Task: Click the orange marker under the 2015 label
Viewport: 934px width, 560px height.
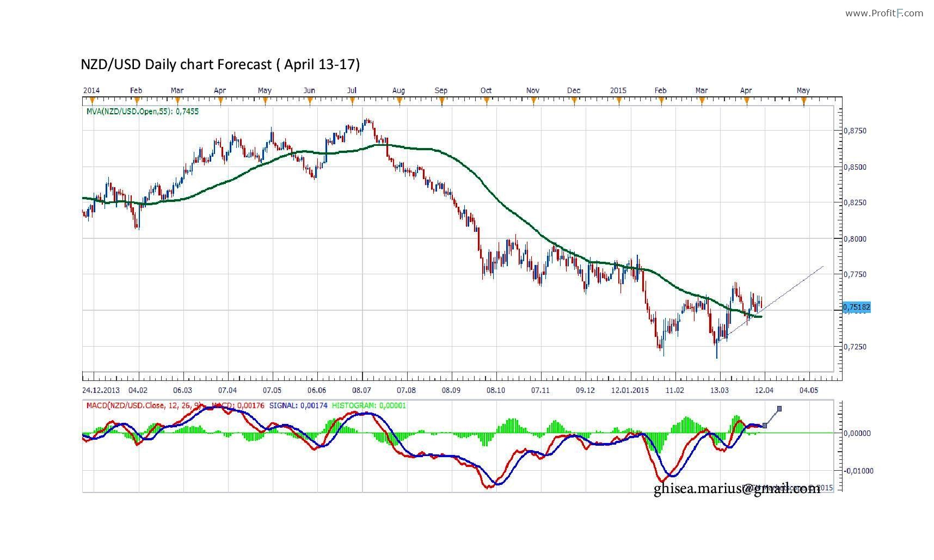Action: tap(618, 100)
